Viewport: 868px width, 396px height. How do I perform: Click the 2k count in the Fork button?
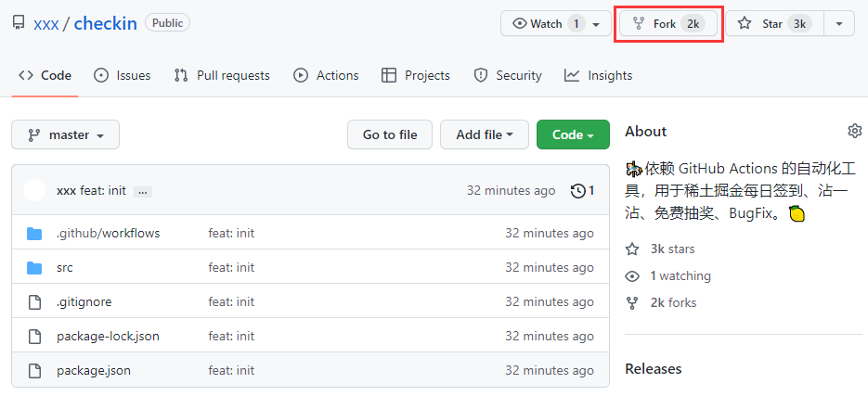693,24
